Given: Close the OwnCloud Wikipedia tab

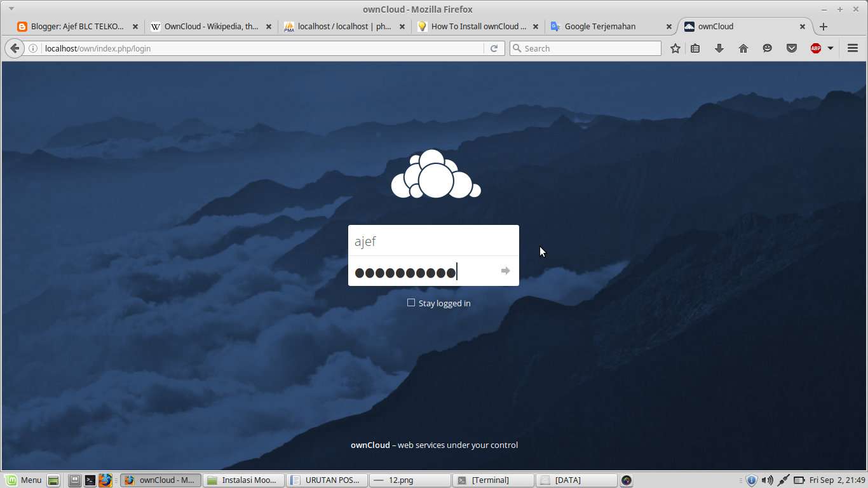Looking at the screenshot, I should pos(269,27).
